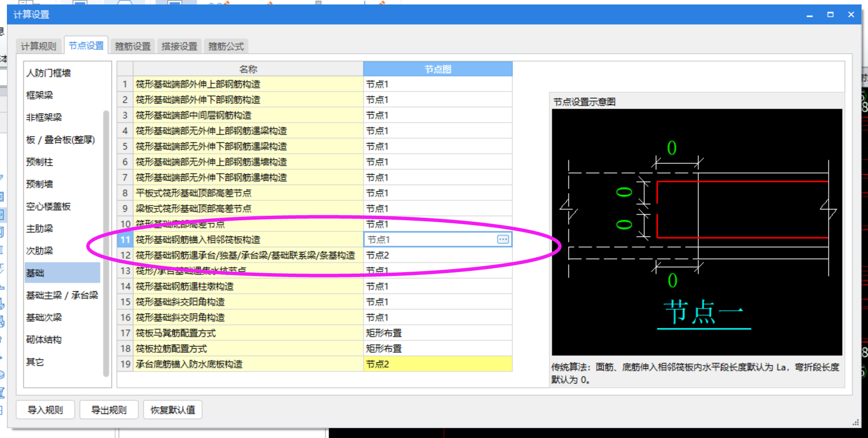Click the component list vertical scrollbar
This screenshot has height=438, width=868.
click(x=106, y=243)
